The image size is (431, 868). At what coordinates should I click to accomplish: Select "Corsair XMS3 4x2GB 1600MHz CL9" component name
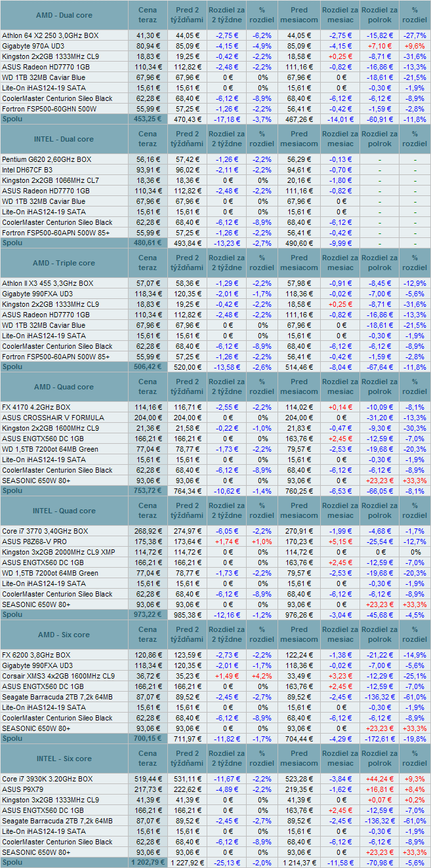58,677
